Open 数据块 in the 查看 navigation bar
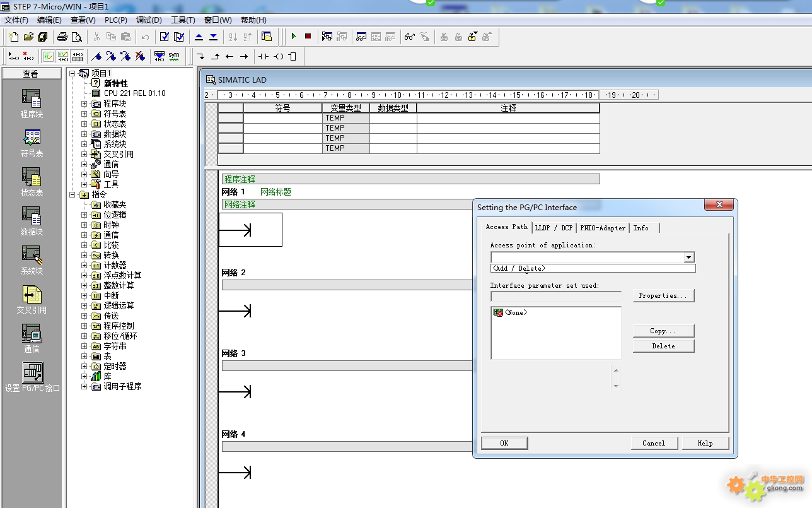 tap(32, 221)
